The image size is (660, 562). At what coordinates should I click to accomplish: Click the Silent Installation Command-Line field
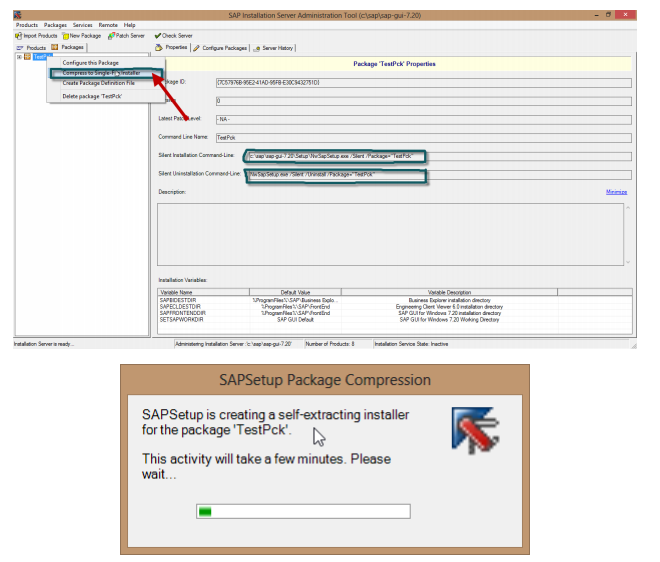pyautogui.click(x=438, y=156)
